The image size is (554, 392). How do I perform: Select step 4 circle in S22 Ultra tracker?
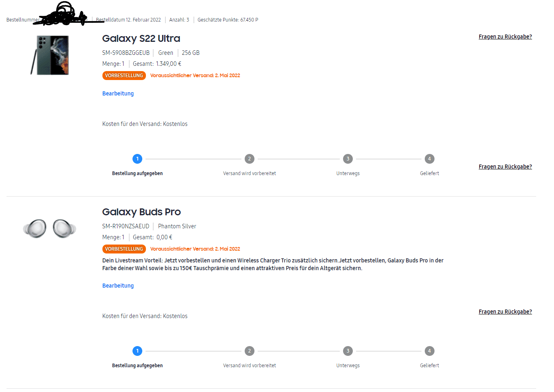[430, 159]
